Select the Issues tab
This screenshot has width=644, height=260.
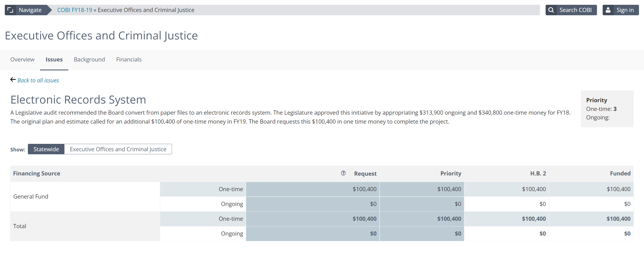tap(54, 59)
